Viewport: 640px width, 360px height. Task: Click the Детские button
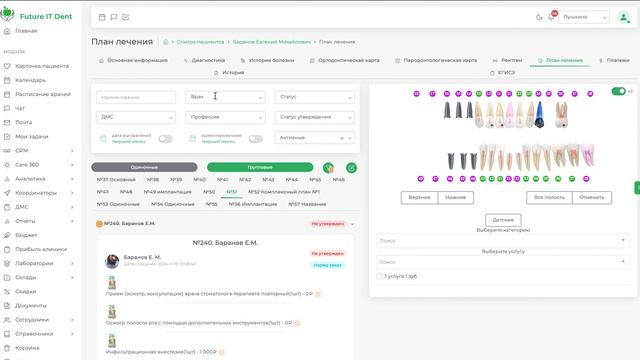click(x=503, y=220)
